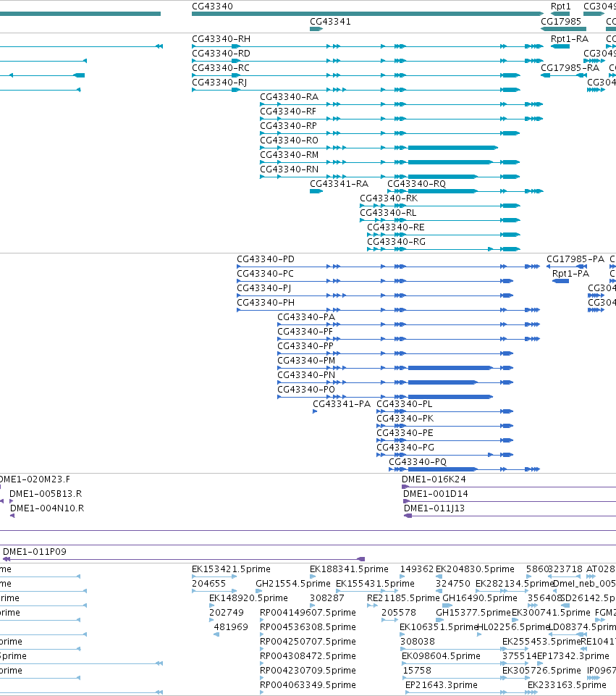This screenshot has width=616, height=696.
Task: Select transcript CG43340-RO
Action: tap(289, 141)
